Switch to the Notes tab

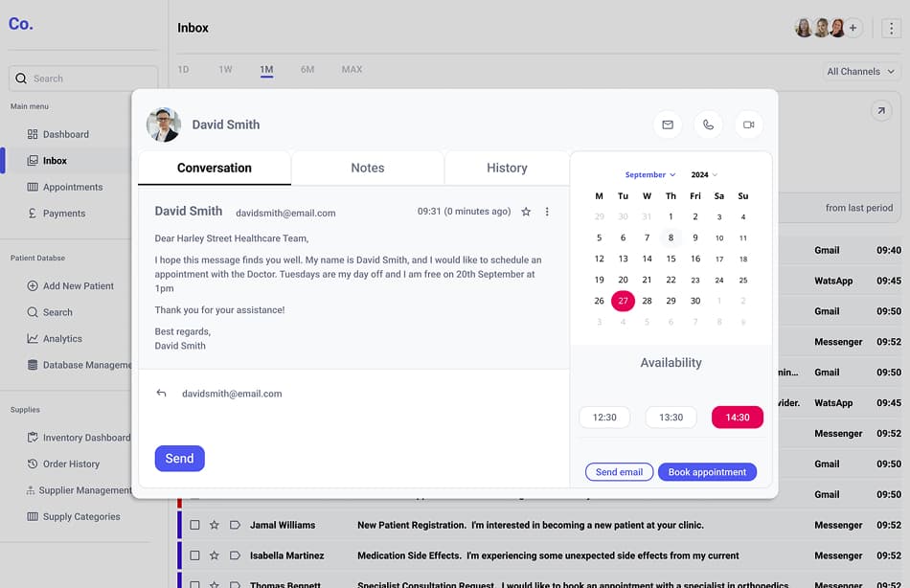368,168
